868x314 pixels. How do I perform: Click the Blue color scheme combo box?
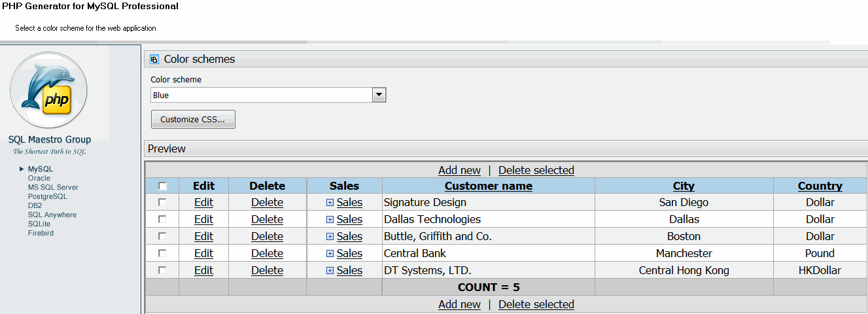260,96
